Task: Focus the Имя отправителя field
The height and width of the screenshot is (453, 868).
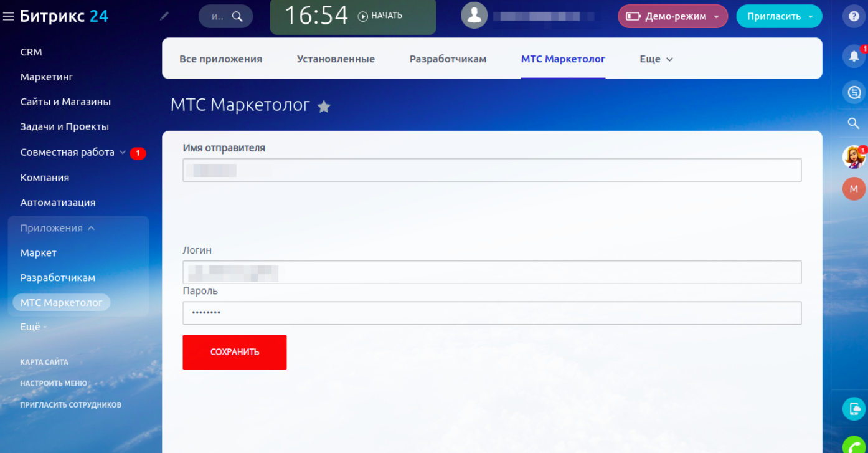Action: click(x=492, y=170)
